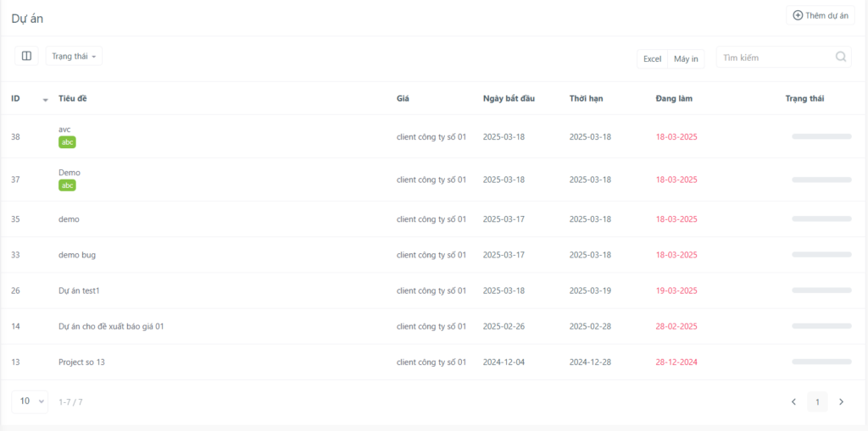
Task: Click the Tiêu đề column header
Action: (73, 98)
